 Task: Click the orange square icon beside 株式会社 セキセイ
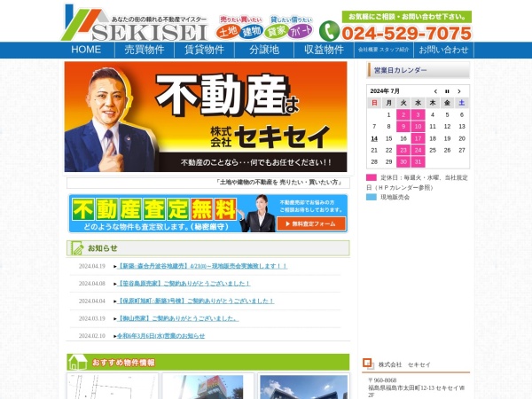(x=368, y=363)
